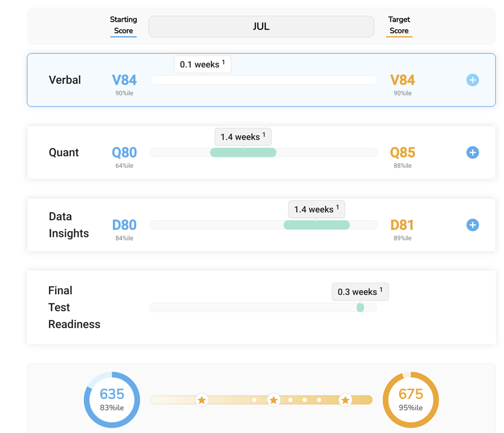Image resolution: width=504 pixels, height=433 pixels.
Task: Click the Quant 1.4 weeks tooltip
Action: point(243,137)
